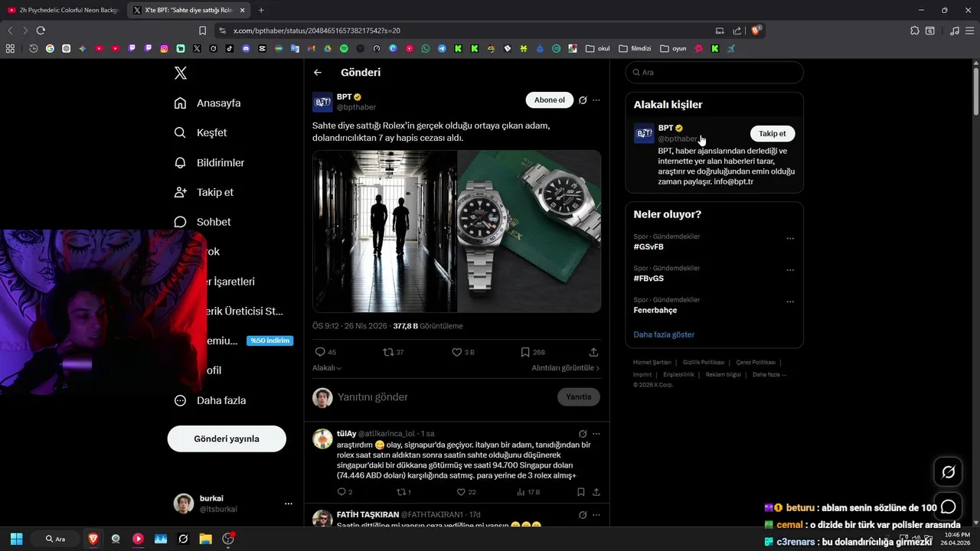980x551 pixels.
Task: Reply to tülAy's comment
Action: click(345, 492)
